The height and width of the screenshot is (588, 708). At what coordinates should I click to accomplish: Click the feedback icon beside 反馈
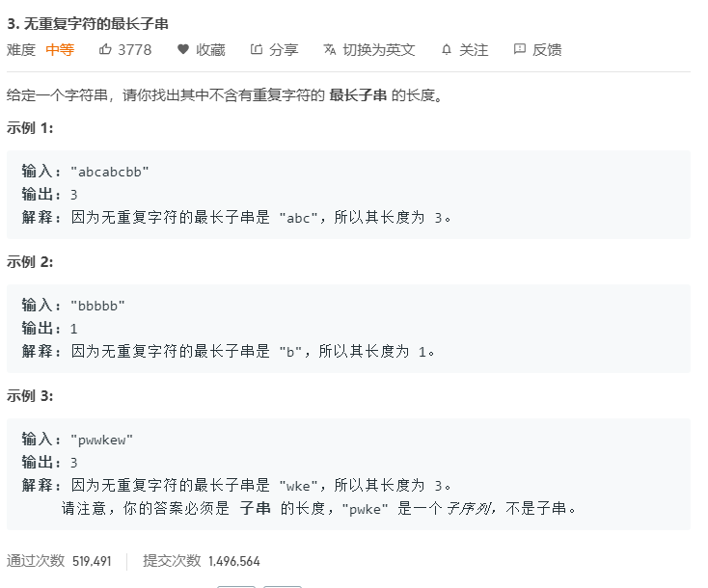[520, 49]
